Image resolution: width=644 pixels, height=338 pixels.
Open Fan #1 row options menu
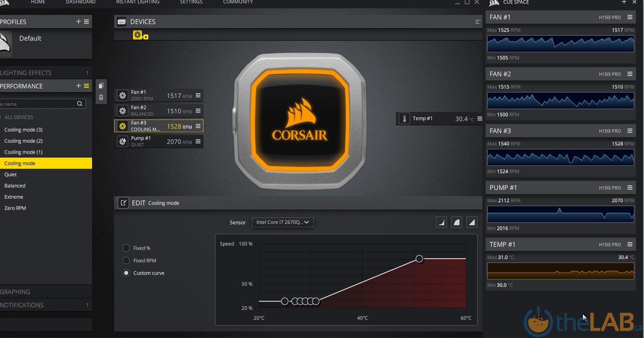(198, 95)
